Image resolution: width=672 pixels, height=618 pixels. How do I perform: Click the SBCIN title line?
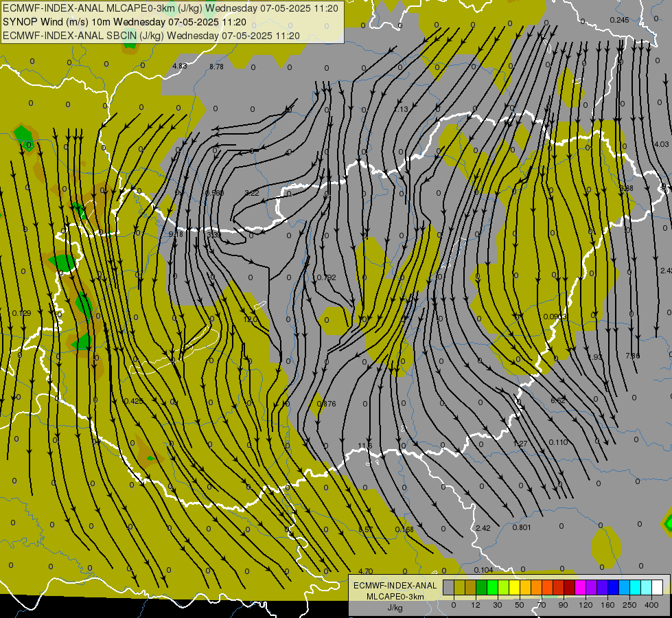pyautogui.click(x=151, y=36)
